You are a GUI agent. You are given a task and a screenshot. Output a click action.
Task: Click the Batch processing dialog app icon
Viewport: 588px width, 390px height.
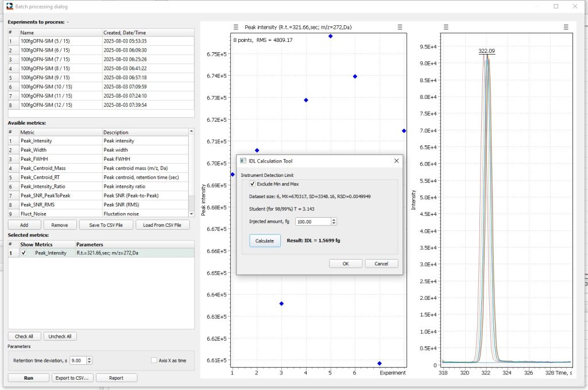click(10, 6)
